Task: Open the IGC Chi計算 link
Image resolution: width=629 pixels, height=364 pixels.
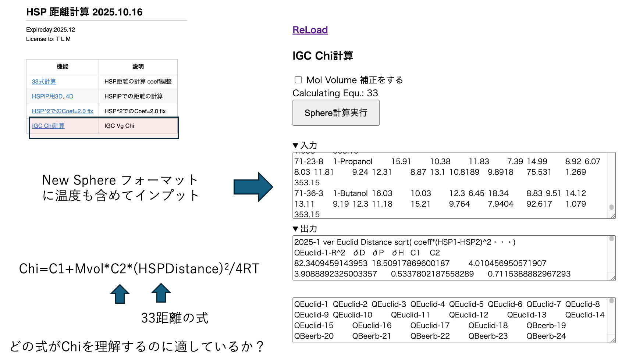Action: tap(48, 126)
